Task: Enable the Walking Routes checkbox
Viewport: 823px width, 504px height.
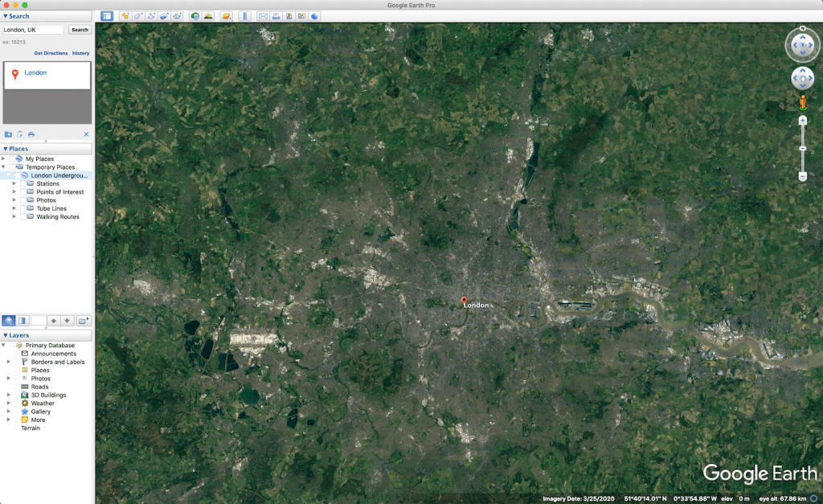Action: click(23, 217)
